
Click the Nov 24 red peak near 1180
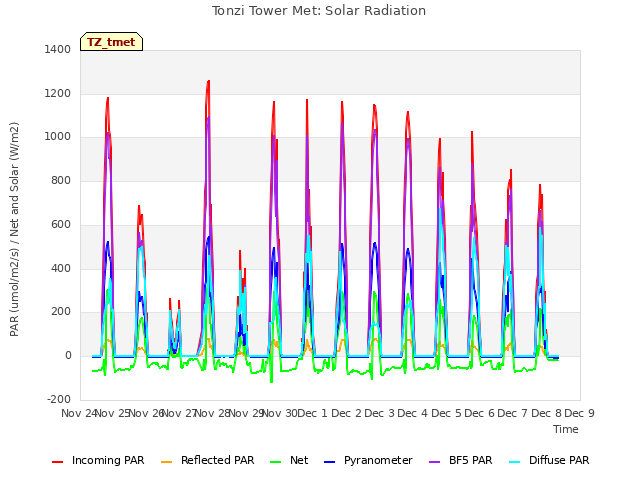click(108, 98)
